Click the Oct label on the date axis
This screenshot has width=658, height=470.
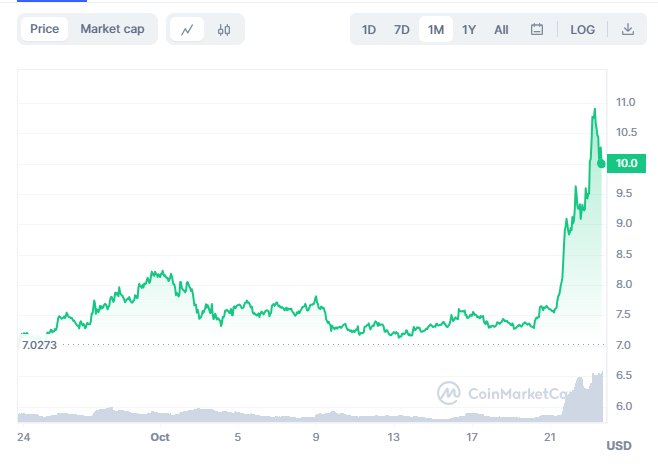point(160,437)
